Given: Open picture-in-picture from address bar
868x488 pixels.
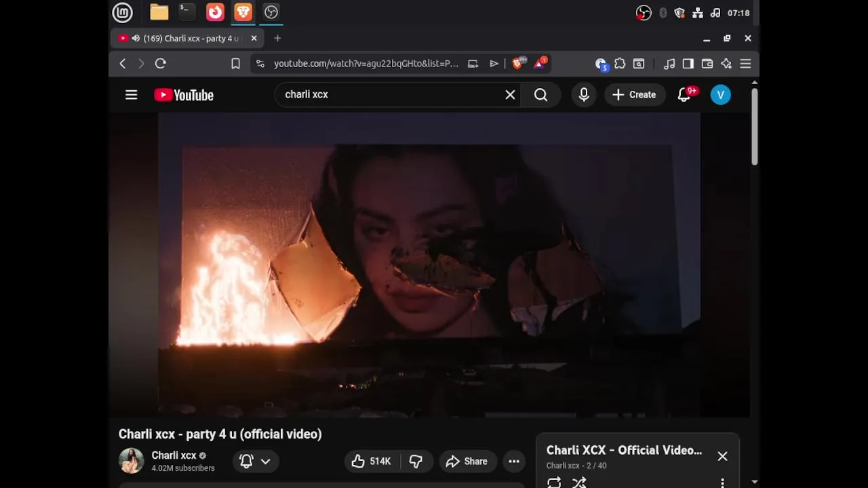Looking at the screenshot, I should tap(473, 64).
